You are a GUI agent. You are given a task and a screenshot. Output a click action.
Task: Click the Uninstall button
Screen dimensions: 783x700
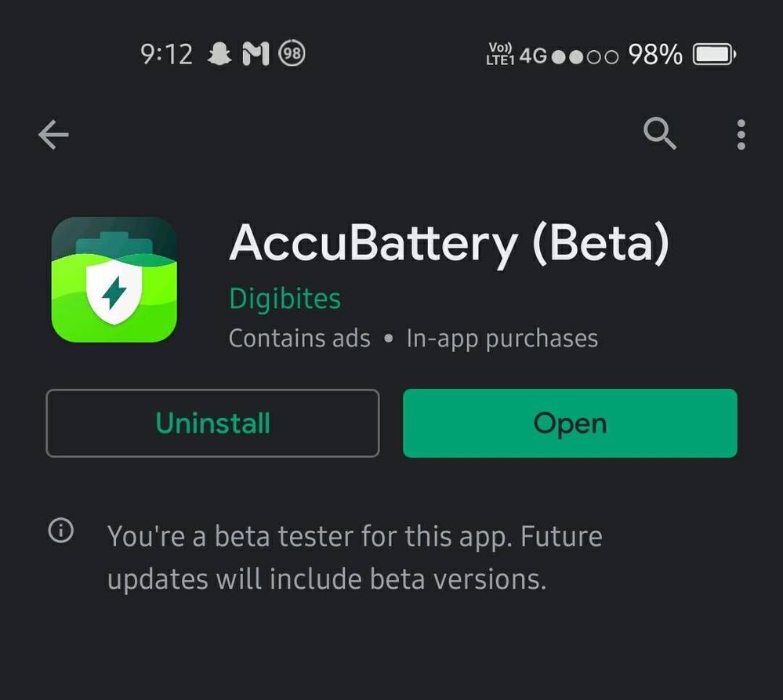(212, 423)
